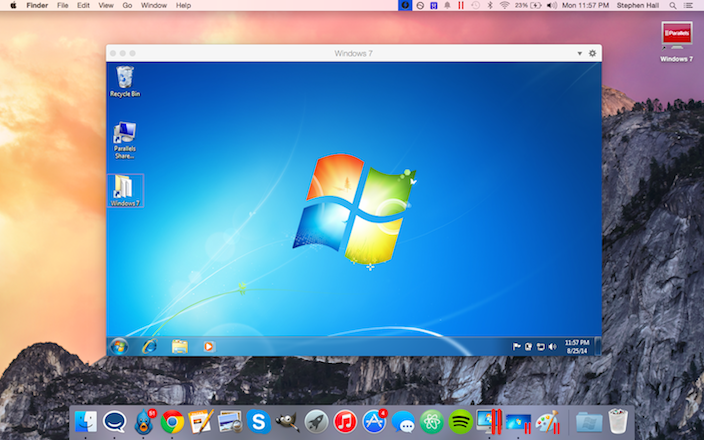Open Windows Media Player from taskbar
The height and width of the screenshot is (440, 704).
point(209,346)
